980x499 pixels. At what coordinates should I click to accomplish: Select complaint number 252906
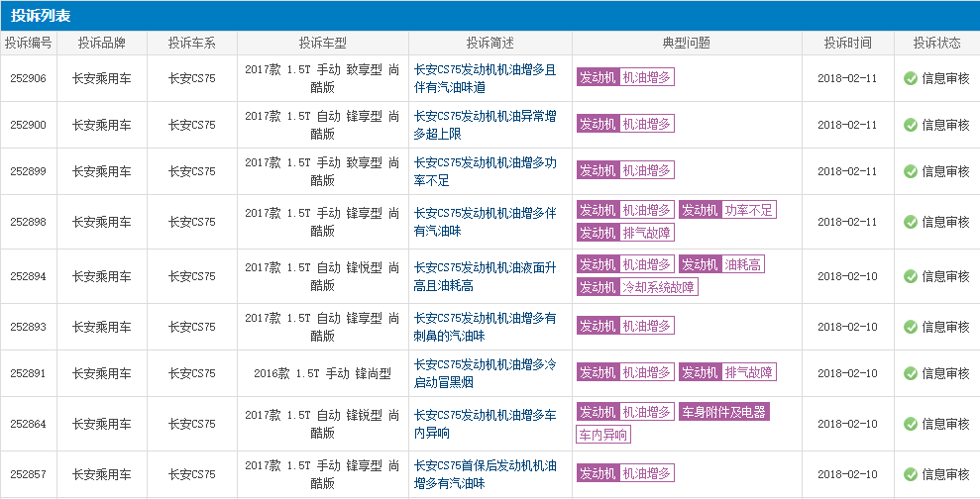[x=28, y=78]
